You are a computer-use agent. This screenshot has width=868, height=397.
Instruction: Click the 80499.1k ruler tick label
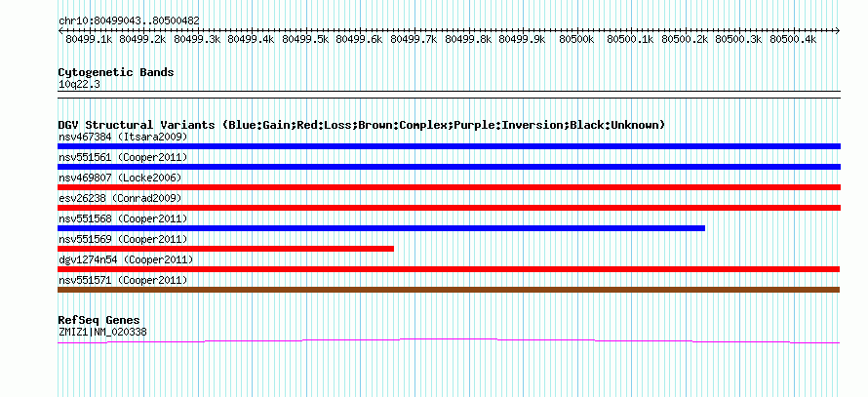click(89, 39)
